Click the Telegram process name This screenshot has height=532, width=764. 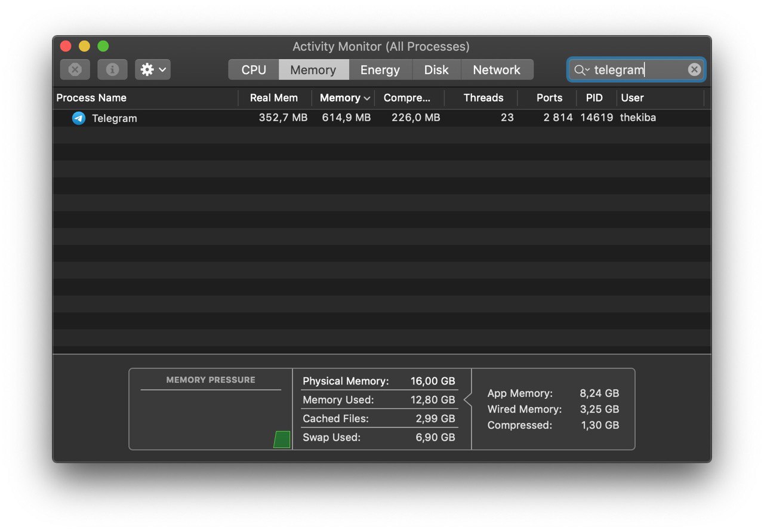pos(115,118)
